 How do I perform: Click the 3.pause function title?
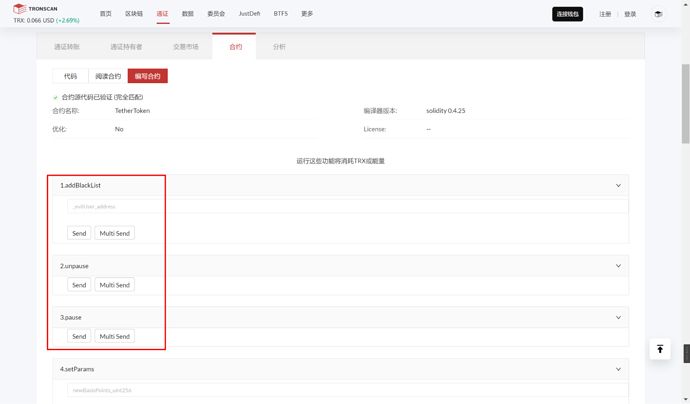[70, 317]
